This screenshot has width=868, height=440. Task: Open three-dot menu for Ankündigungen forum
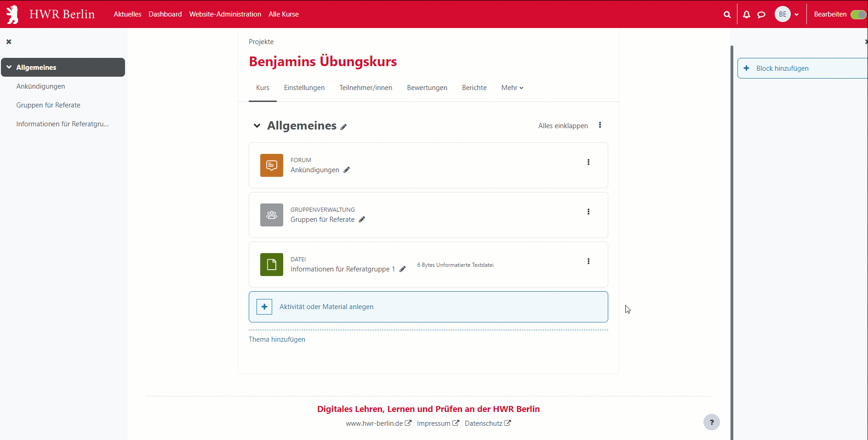(588, 162)
